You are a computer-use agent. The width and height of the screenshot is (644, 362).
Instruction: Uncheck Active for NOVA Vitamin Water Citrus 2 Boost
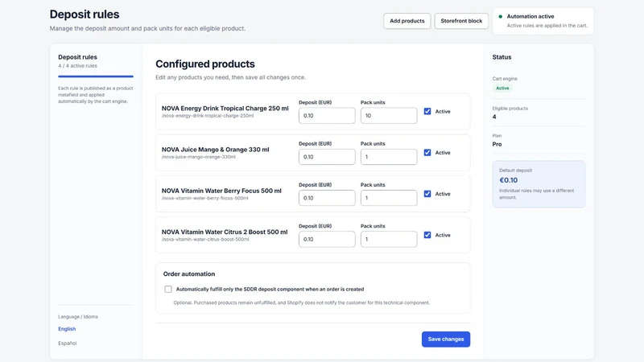point(427,235)
